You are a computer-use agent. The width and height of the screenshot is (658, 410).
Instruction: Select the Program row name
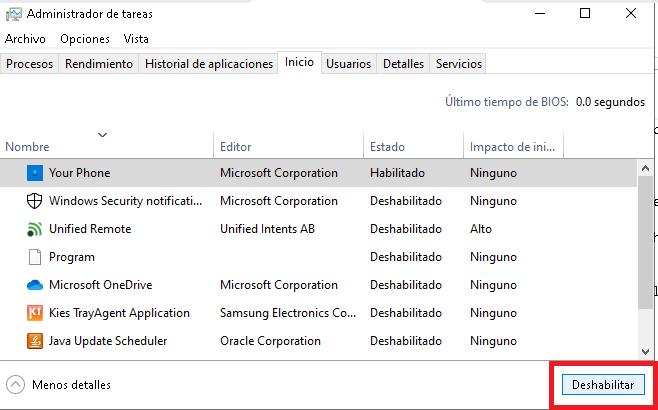tap(72, 257)
